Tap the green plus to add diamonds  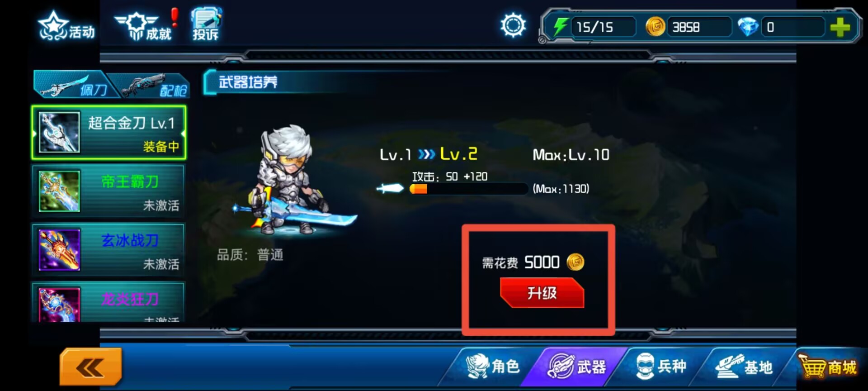[x=840, y=27]
